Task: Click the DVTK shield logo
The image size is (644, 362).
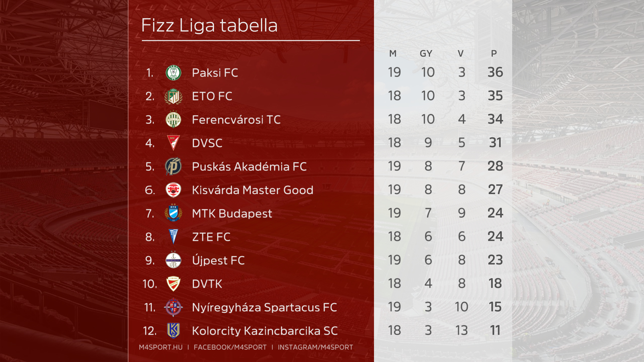Action: click(x=173, y=284)
